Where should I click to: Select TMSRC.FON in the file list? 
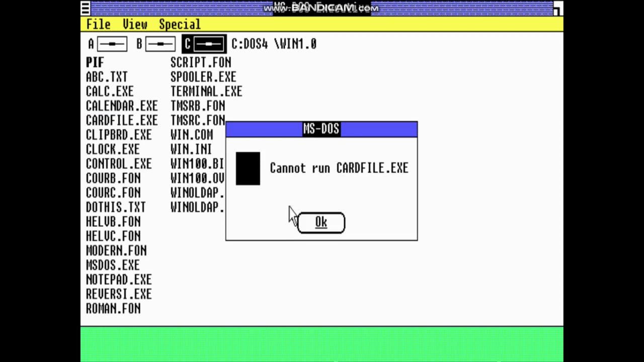(x=198, y=121)
